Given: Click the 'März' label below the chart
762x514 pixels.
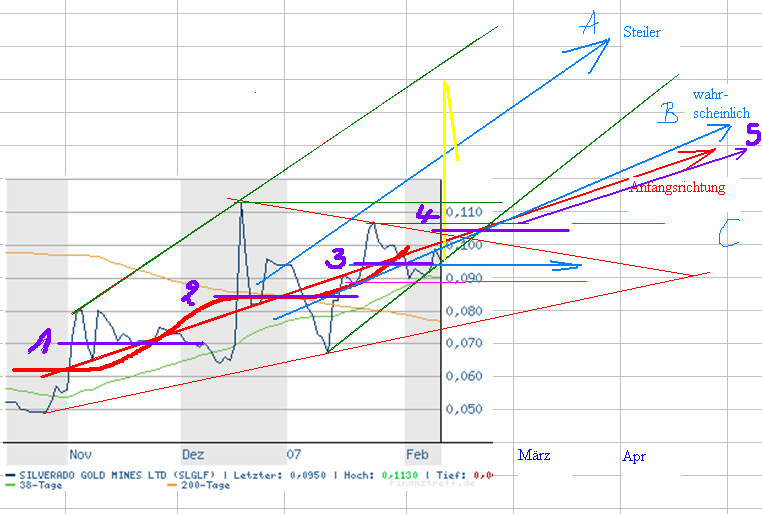Looking at the screenshot, I should click(x=534, y=455).
